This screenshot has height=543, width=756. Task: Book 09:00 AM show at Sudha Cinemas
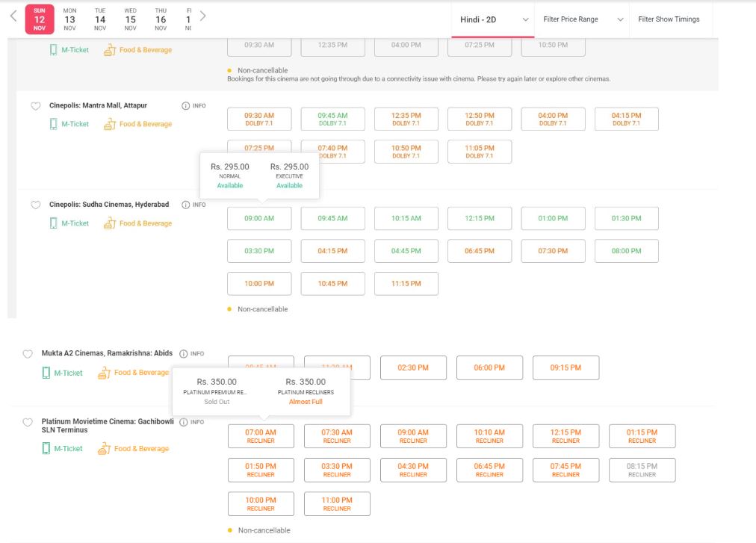tap(259, 219)
